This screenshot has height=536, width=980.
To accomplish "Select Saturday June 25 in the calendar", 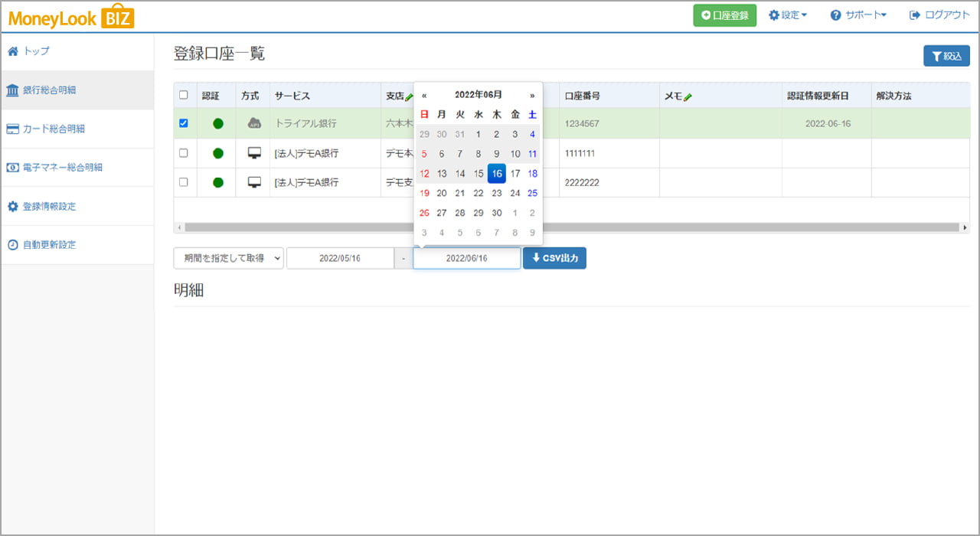I will 532,194.
